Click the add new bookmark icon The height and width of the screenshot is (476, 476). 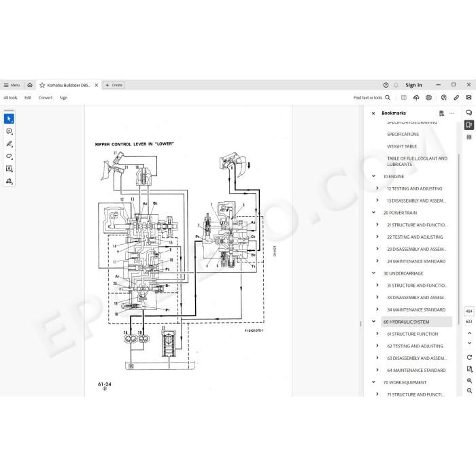(441, 114)
